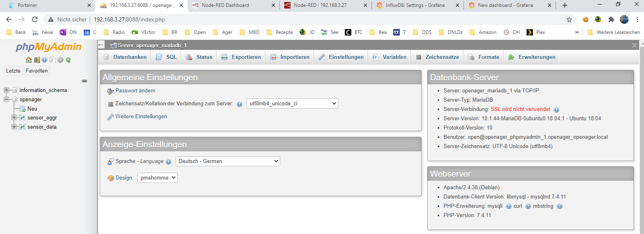This screenshot has width=644, height=234.
Task: Click the logout door icon in sidebar
Action: click(36, 60)
